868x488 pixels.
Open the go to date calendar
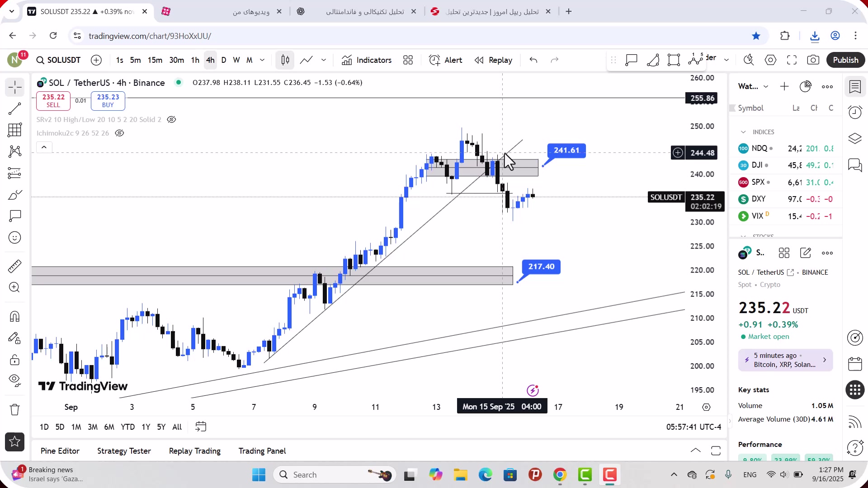click(201, 427)
